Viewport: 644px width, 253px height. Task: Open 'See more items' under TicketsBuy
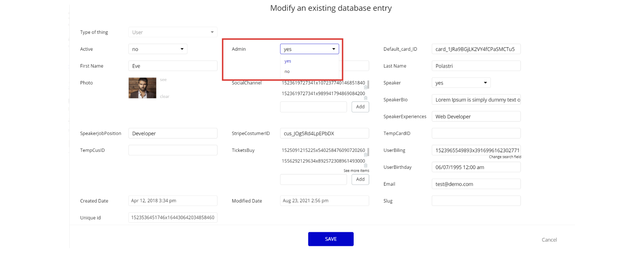click(x=356, y=171)
